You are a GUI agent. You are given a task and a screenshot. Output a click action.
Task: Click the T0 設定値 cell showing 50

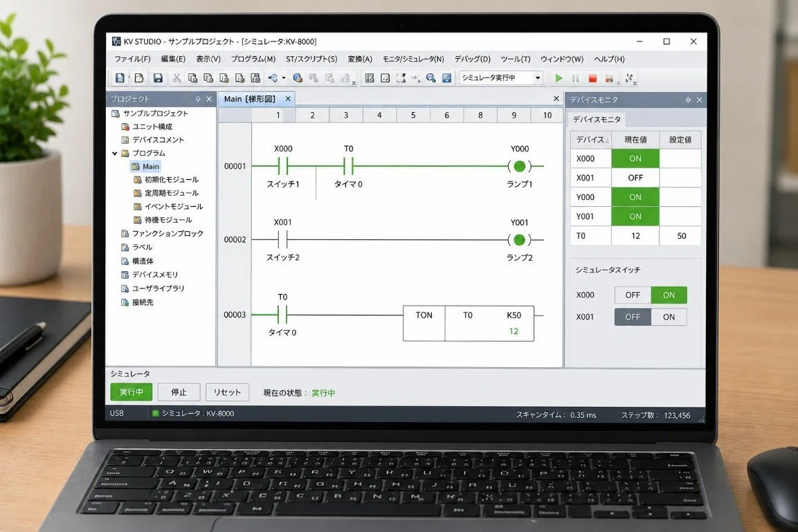coord(680,236)
